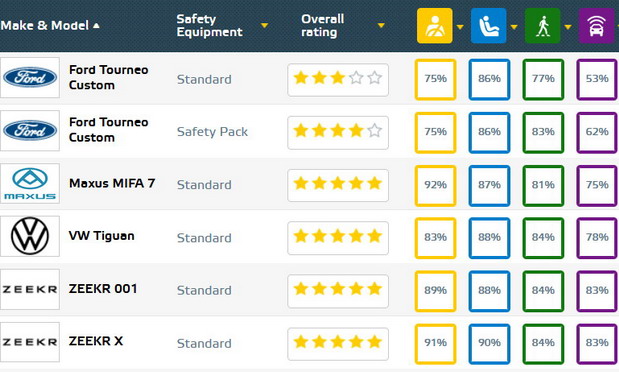Click the Volkswagen logo
619x372 pixels.
pos(30,236)
